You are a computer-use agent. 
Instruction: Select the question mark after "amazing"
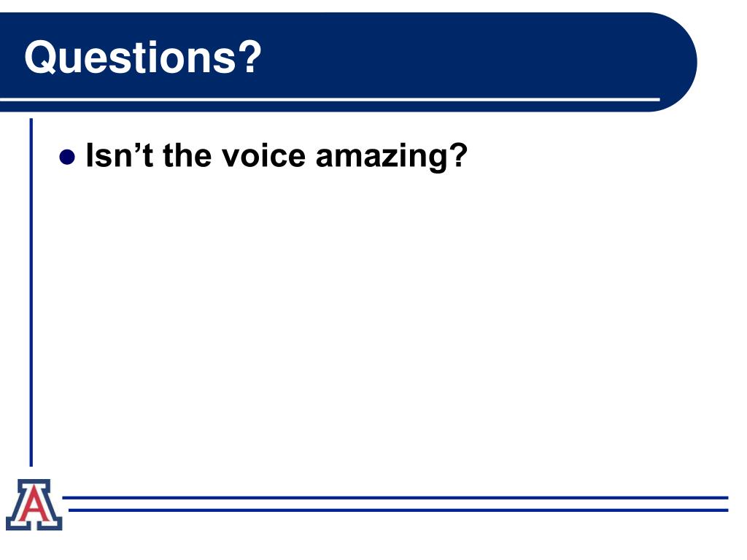coord(458,155)
